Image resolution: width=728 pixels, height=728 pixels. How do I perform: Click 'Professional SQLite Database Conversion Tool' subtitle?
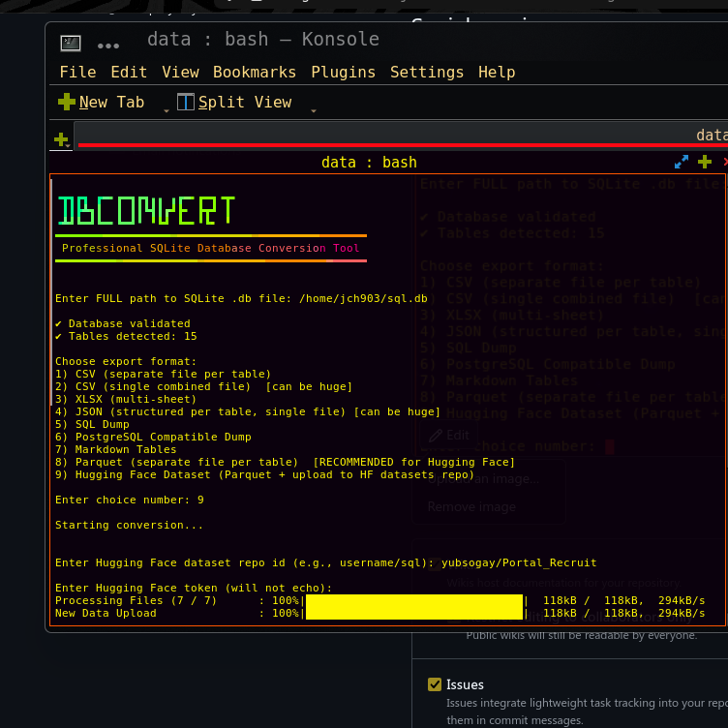211,249
